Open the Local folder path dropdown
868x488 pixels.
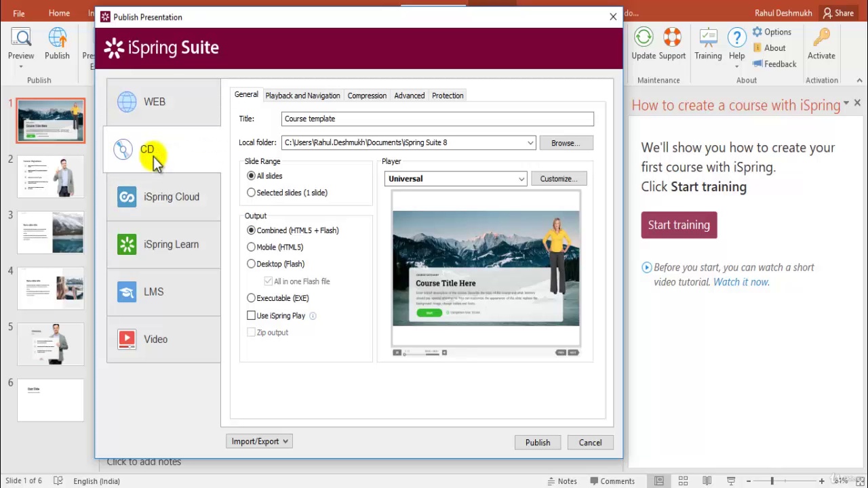[x=530, y=143]
